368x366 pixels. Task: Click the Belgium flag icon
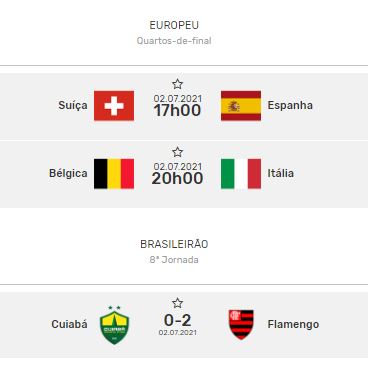click(x=114, y=174)
